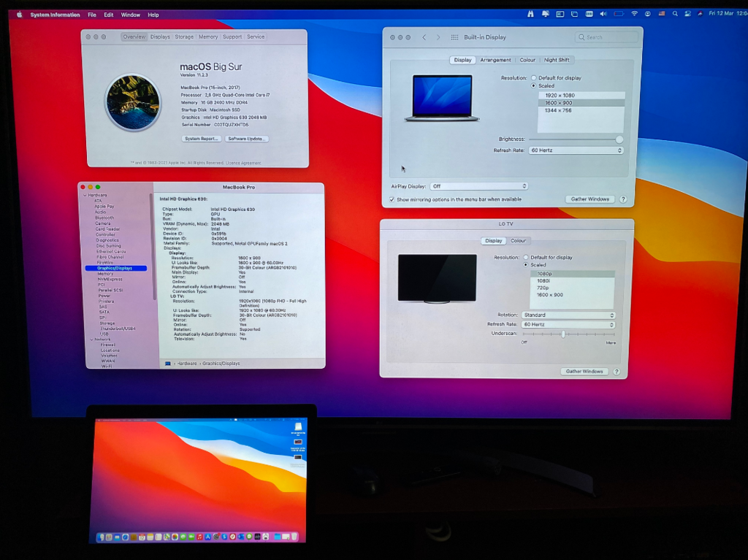
Task: Open the AirPlay Display dropdown
Action: pos(478,186)
